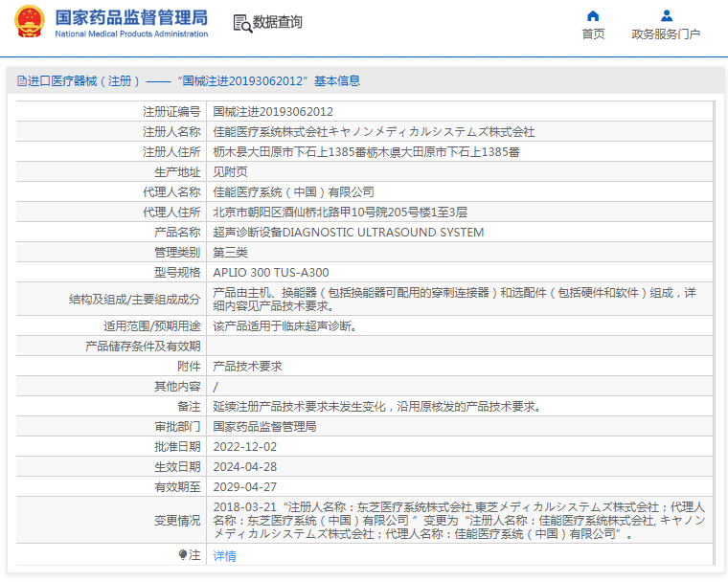Click National Medical Products Administration subtitle

coord(131,34)
